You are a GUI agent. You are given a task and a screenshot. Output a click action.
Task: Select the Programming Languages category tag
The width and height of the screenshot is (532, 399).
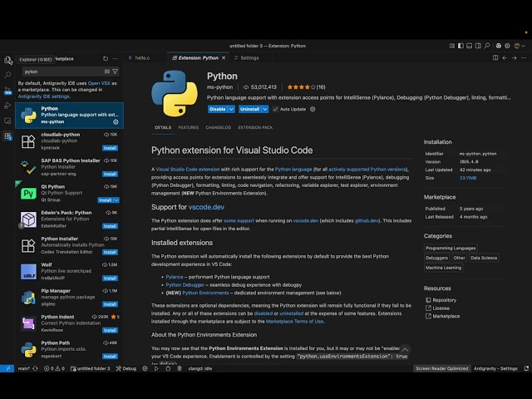(451, 248)
